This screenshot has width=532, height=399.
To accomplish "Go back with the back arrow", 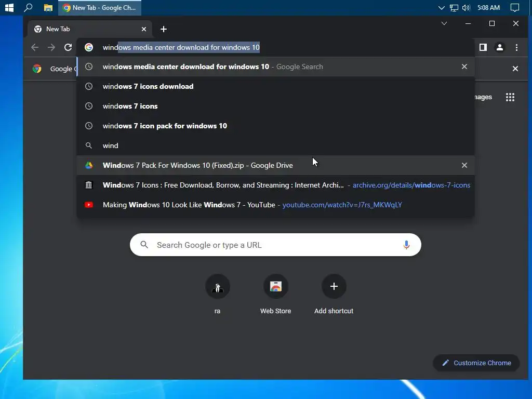I will [x=35, y=47].
